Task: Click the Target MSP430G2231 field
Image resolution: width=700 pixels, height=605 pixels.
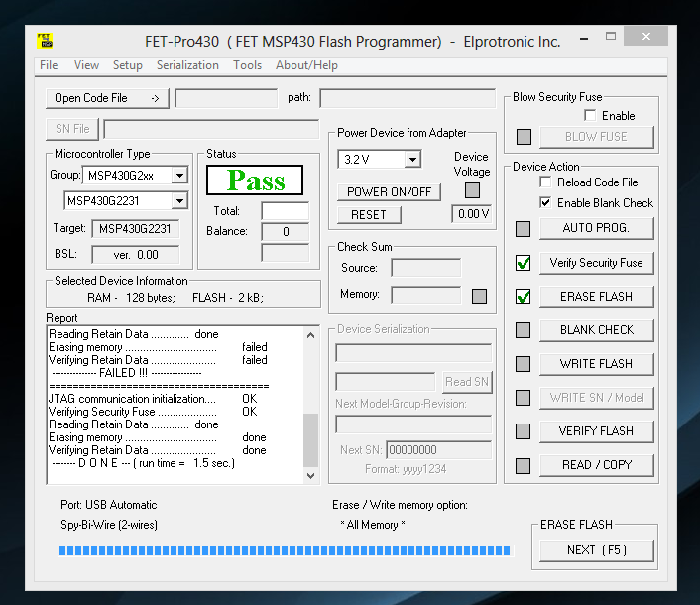Action: [x=135, y=229]
